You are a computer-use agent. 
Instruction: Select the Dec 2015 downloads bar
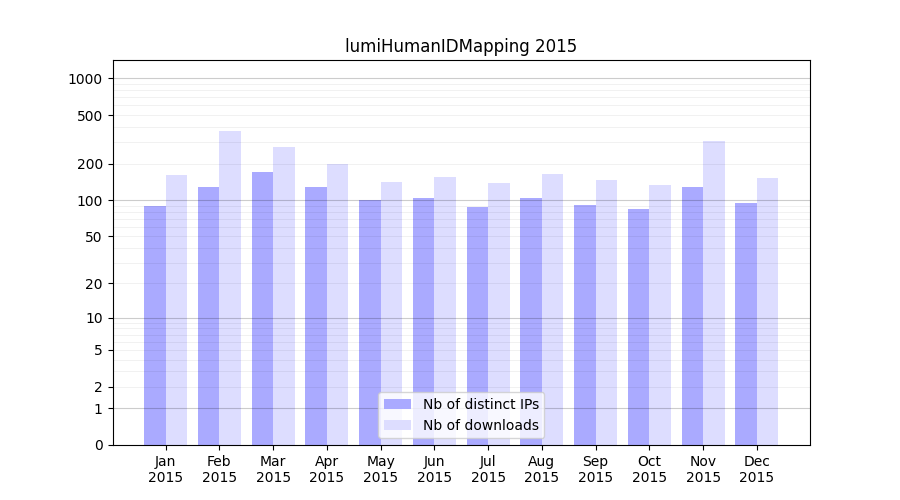point(767,311)
